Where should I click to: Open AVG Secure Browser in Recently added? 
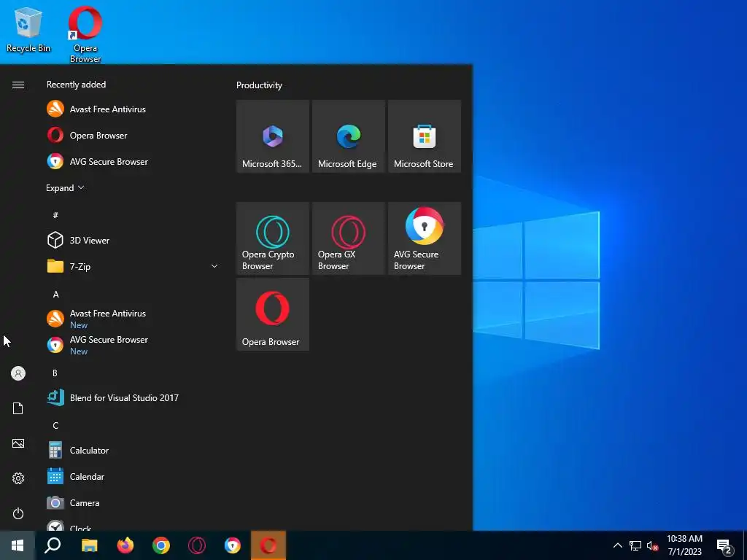click(133, 161)
